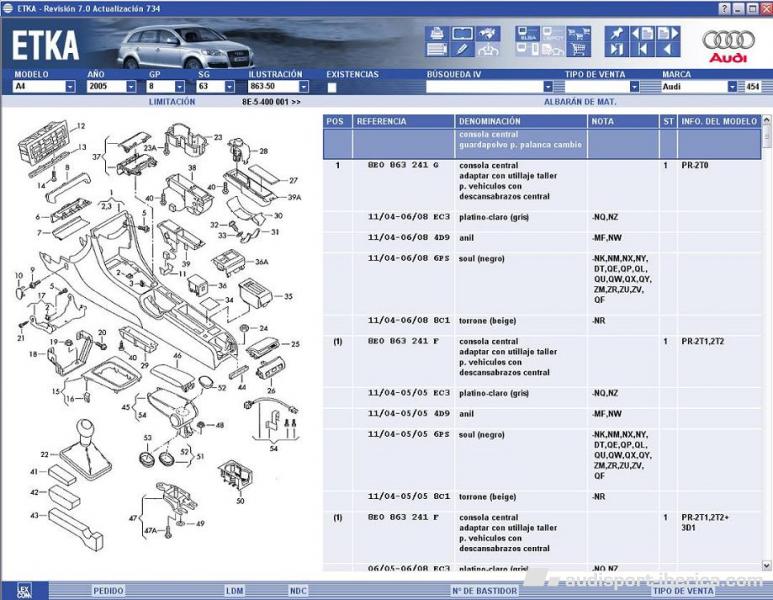Image resolution: width=773 pixels, height=600 pixels.
Task: Click the INFO. DEL MODELO column header
Action: (x=719, y=121)
